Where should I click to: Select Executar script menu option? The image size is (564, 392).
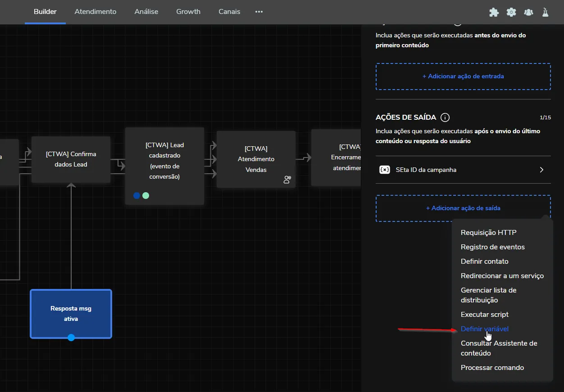coord(484,315)
